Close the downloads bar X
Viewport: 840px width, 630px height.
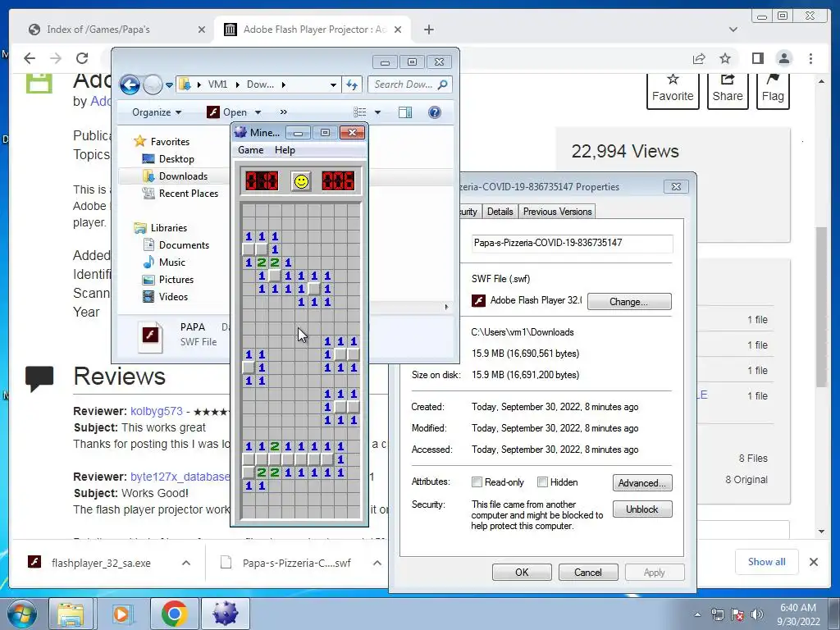813,562
